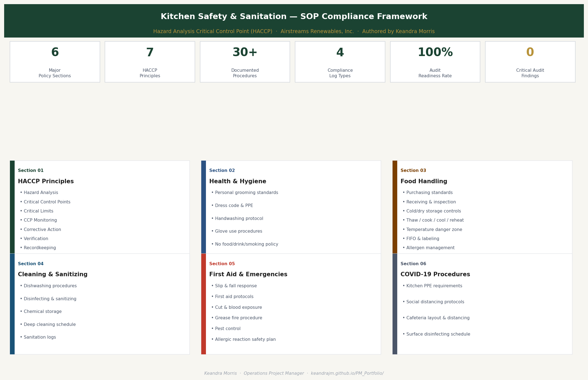Click the Major Policy Sections stat card
Viewport: 588px width, 380px height.
54,61
